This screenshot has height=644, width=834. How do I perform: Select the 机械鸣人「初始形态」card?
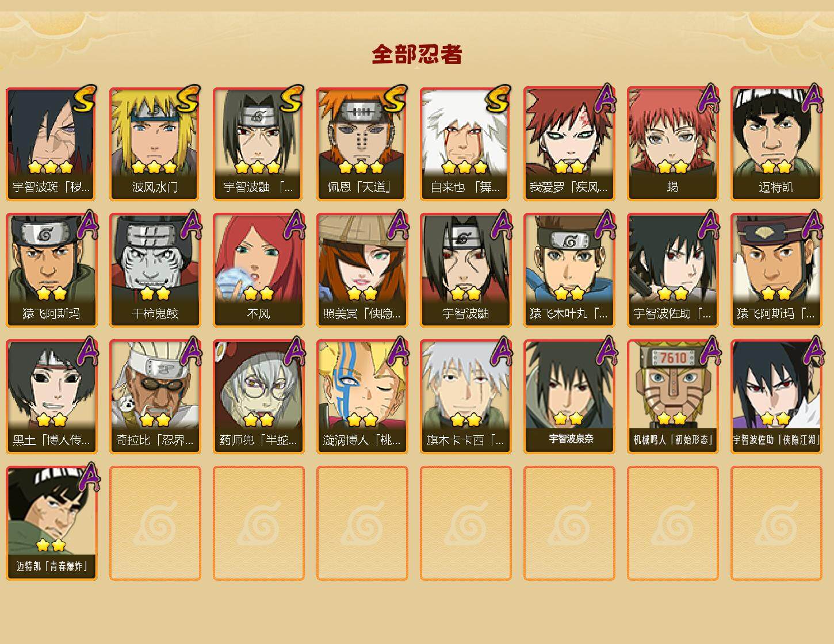click(x=672, y=397)
